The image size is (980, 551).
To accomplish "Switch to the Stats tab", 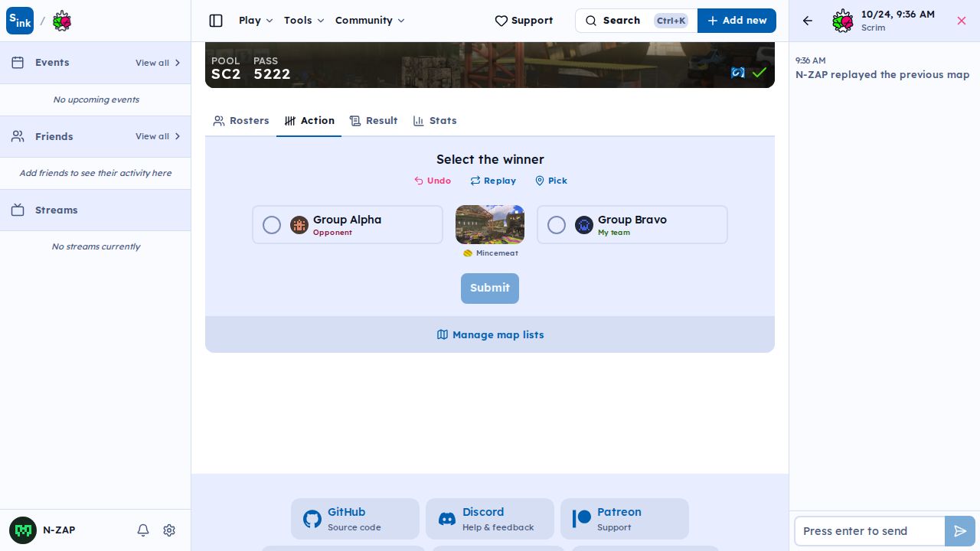I will pos(435,121).
